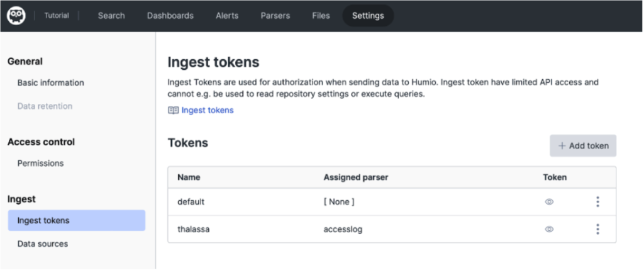Click the Add token button

(x=583, y=145)
